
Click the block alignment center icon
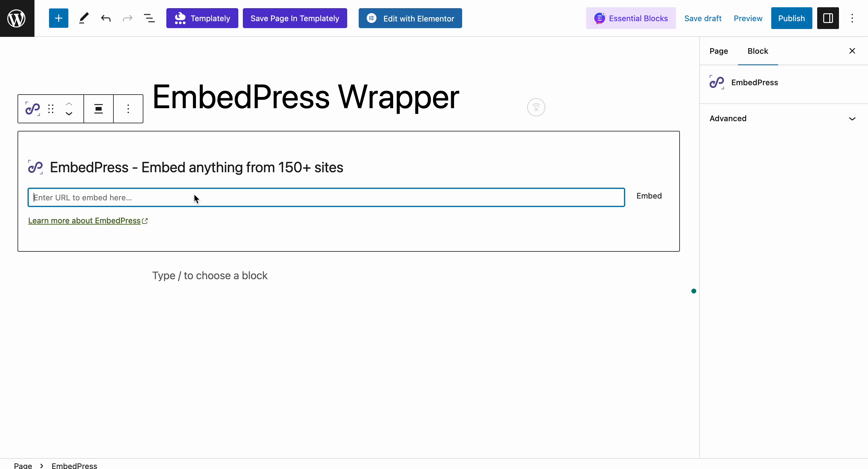[98, 108]
